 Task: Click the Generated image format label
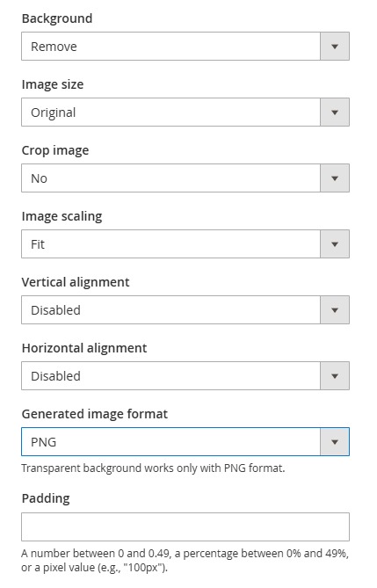point(95,414)
